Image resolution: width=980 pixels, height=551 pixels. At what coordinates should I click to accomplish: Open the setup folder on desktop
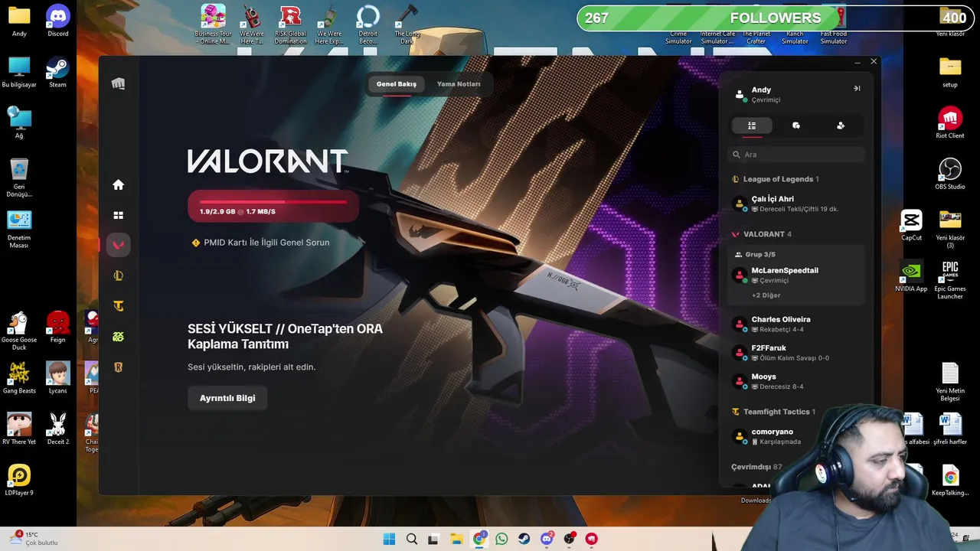tap(950, 72)
